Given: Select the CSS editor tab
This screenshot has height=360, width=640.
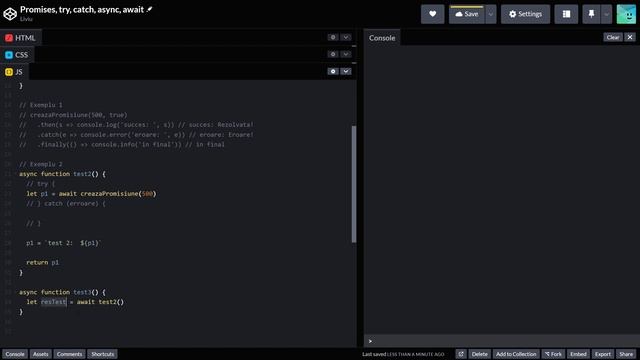Looking at the screenshot, I should 17,55.
